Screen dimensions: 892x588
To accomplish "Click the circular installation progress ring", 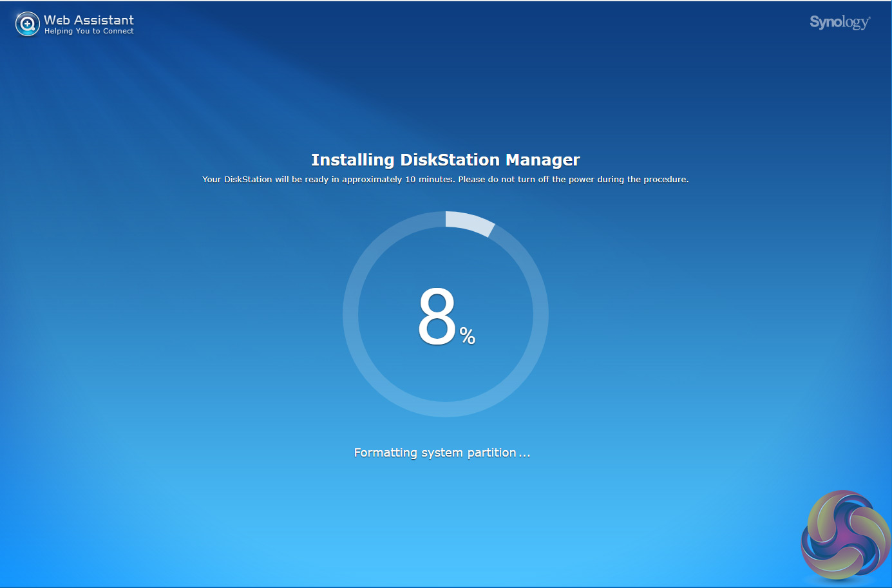I will coord(446,314).
